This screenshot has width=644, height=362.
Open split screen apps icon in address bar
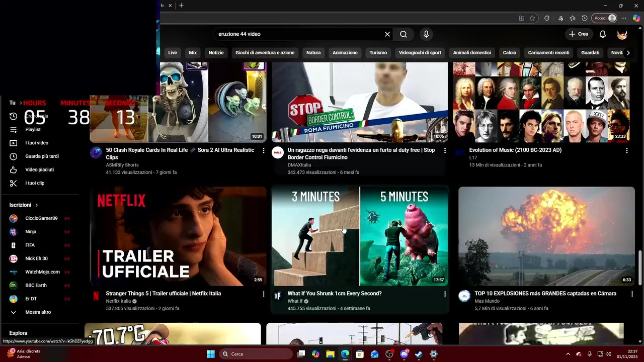pos(522,18)
